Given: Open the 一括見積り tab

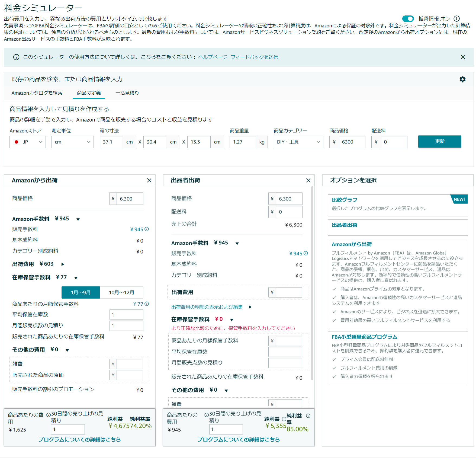Looking at the screenshot, I should (127, 93).
